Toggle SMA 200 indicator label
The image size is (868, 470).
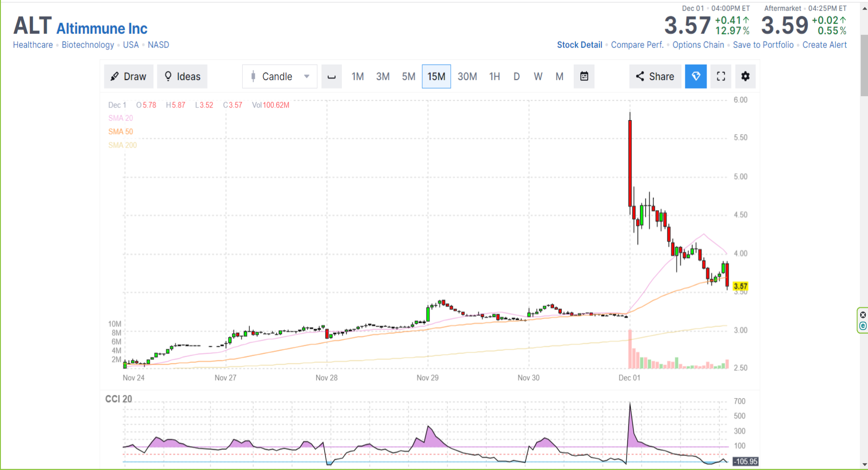(123, 145)
